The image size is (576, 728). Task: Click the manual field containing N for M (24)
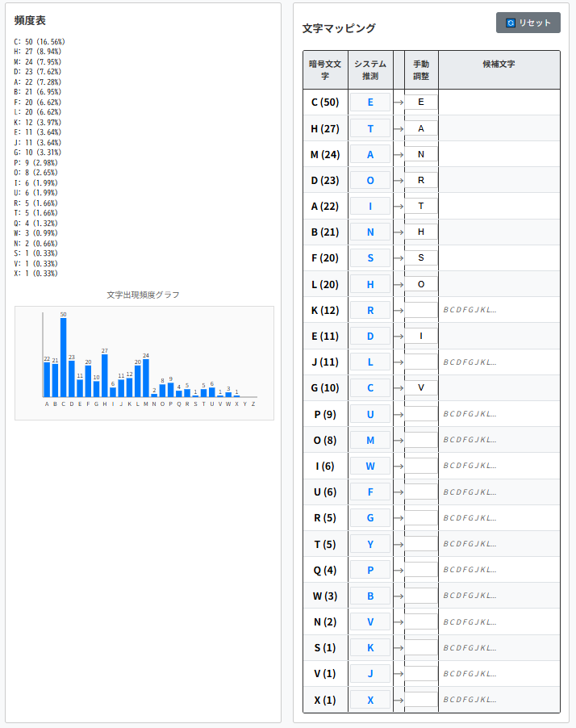click(421, 154)
